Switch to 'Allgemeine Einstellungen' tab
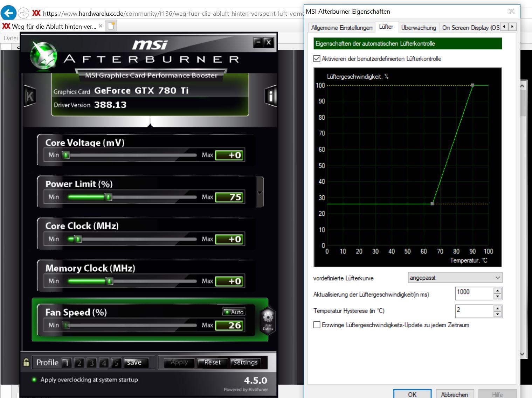This screenshot has height=398, width=532. click(342, 28)
